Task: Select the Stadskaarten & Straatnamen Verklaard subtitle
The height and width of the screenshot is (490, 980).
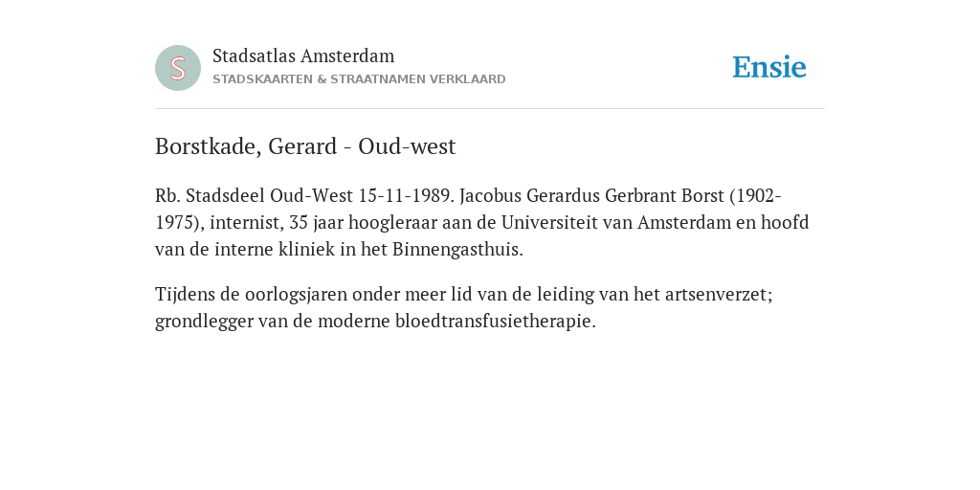Action: coord(359,79)
